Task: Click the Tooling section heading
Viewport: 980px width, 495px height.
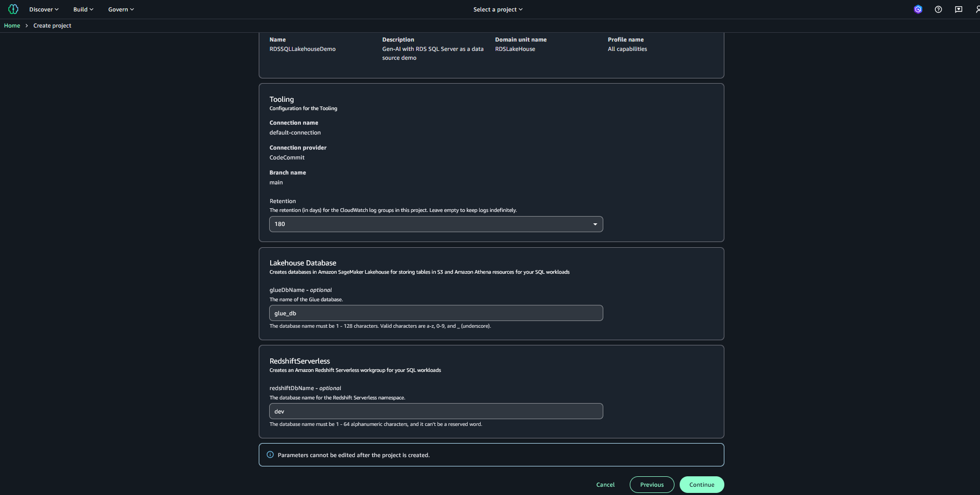Action: (x=282, y=99)
